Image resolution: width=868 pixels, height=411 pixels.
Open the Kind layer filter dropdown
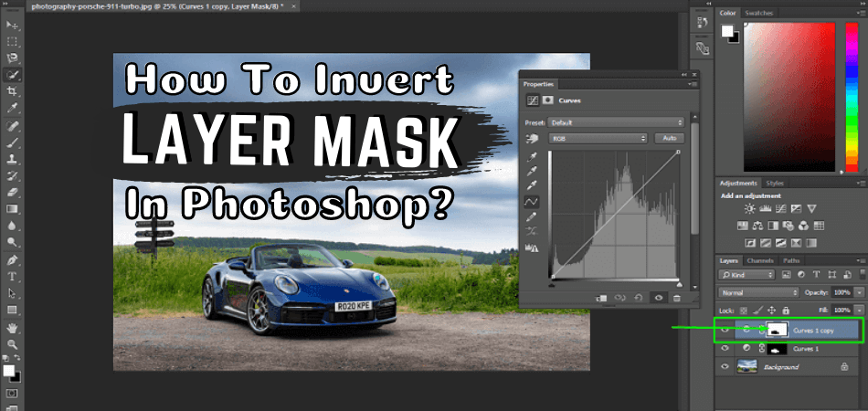tap(746, 275)
